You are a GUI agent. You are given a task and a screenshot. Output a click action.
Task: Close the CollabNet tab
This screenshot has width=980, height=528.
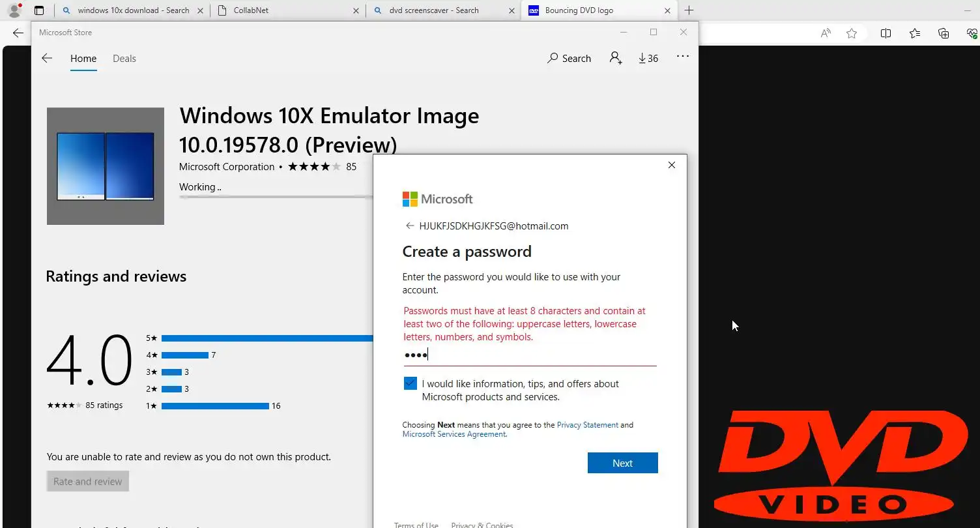coord(356,10)
